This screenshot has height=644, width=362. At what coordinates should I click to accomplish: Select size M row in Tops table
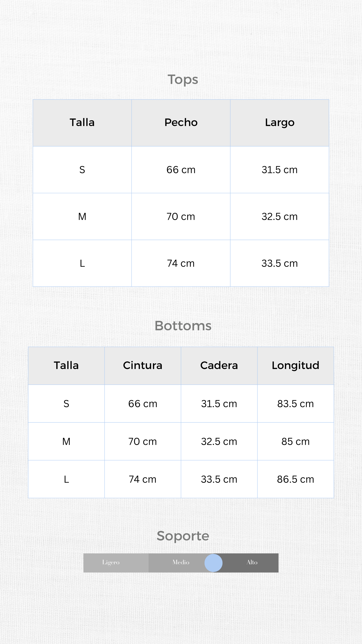click(82, 216)
